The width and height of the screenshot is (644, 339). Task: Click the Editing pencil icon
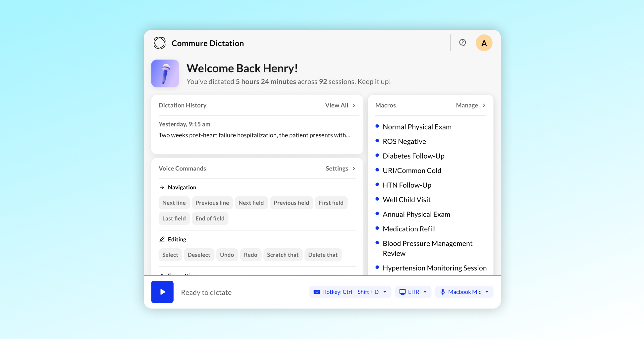[x=162, y=239]
